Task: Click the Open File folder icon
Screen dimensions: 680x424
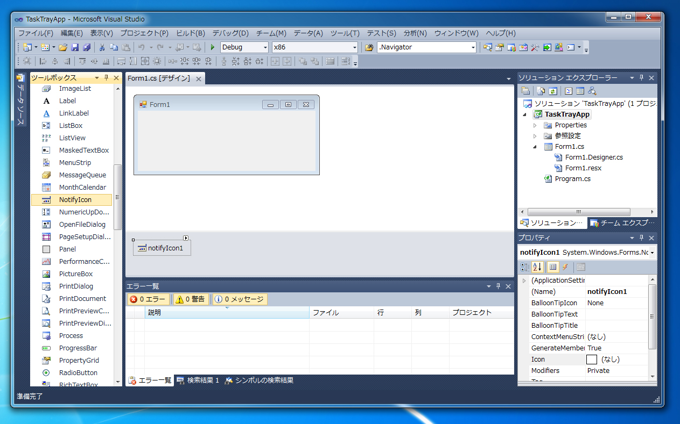Action: pos(63,47)
